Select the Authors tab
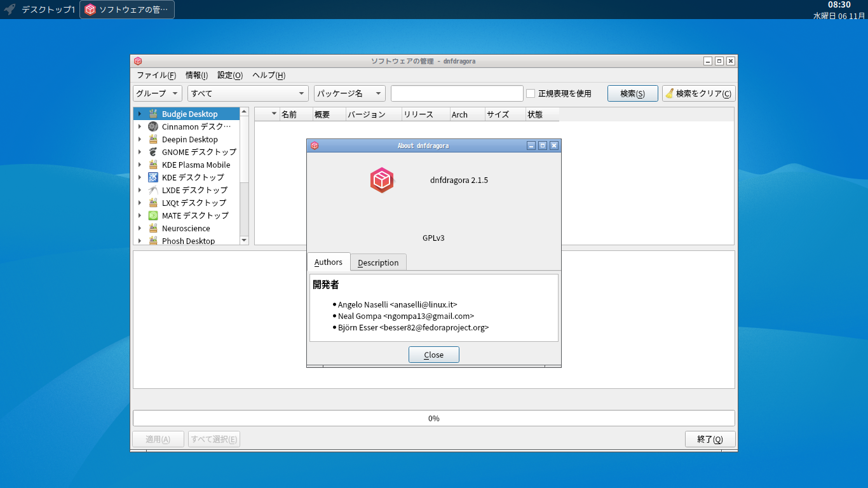868x488 pixels. click(329, 262)
